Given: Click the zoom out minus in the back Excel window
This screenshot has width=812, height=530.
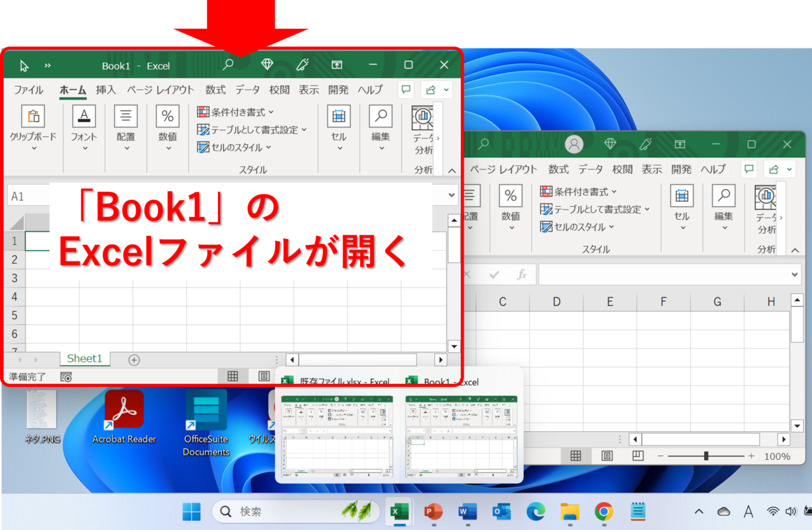Looking at the screenshot, I should 661,456.
